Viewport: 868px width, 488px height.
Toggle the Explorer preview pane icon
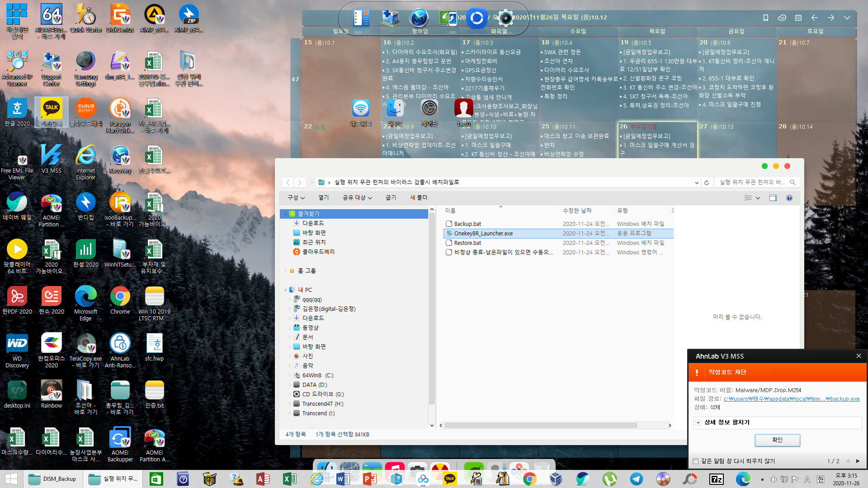[773, 198]
